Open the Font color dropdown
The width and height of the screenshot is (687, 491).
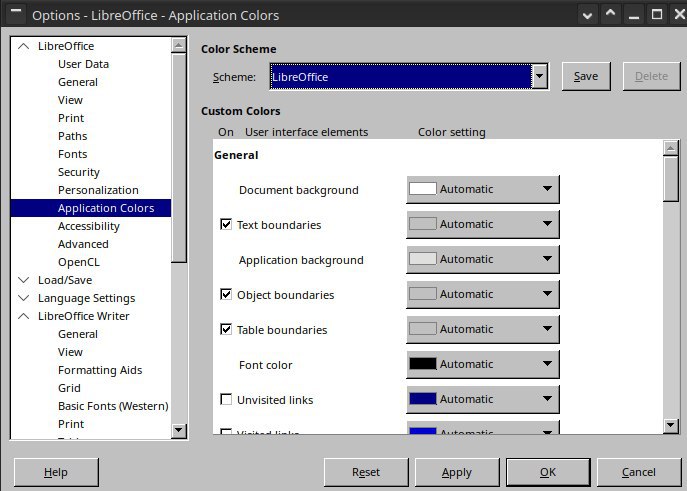(483, 364)
